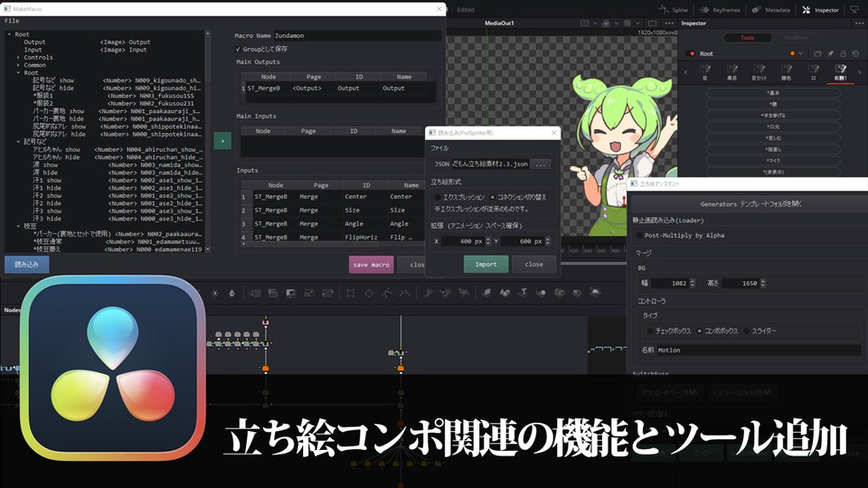The height and width of the screenshot is (488, 868).
Task: Click the Macro Name field containing Zundamon
Action: click(x=358, y=35)
